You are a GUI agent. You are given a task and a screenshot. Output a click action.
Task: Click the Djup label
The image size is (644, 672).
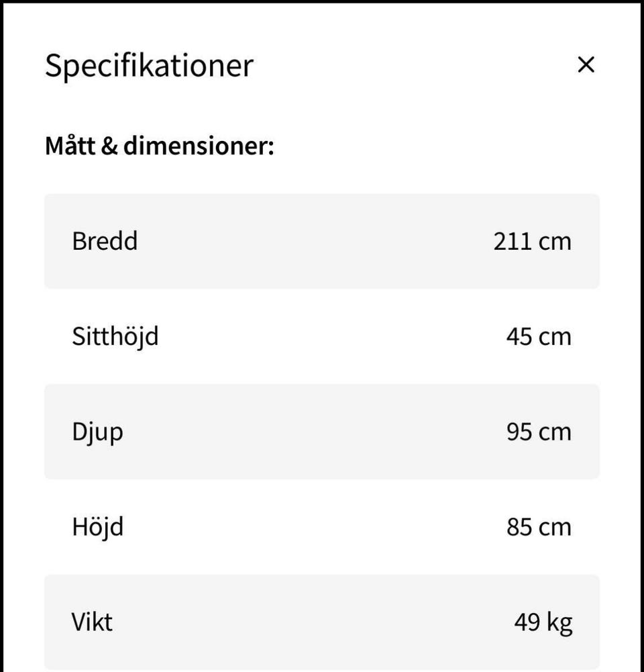[x=97, y=432]
